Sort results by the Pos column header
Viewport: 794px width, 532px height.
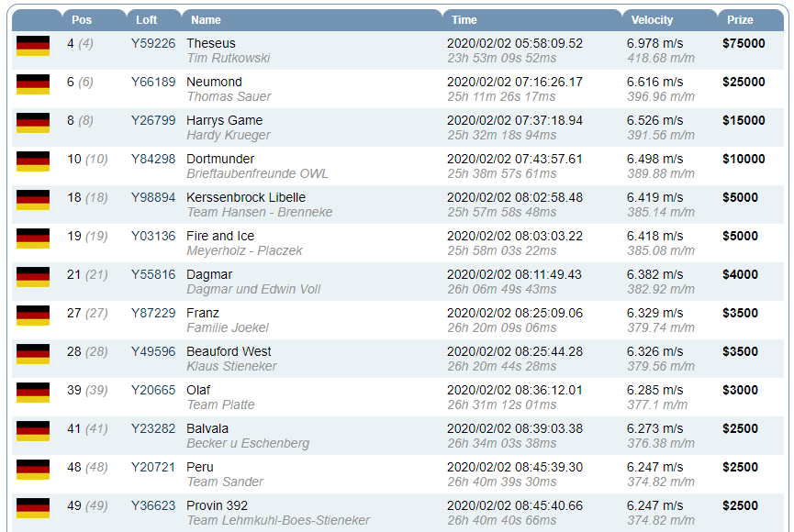[82, 20]
